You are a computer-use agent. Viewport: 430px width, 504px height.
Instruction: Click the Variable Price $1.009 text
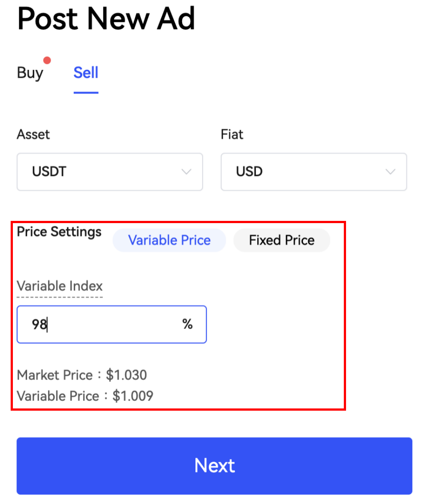[x=85, y=396]
